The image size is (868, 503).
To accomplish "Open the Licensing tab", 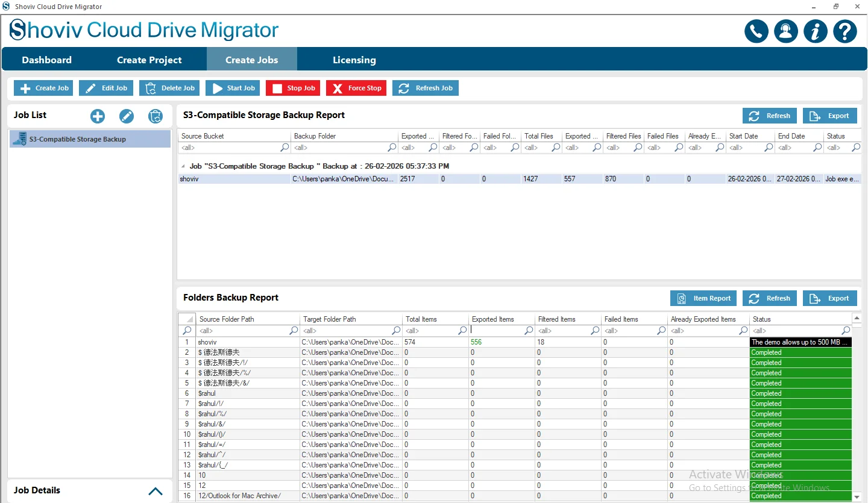I will click(354, 60).
